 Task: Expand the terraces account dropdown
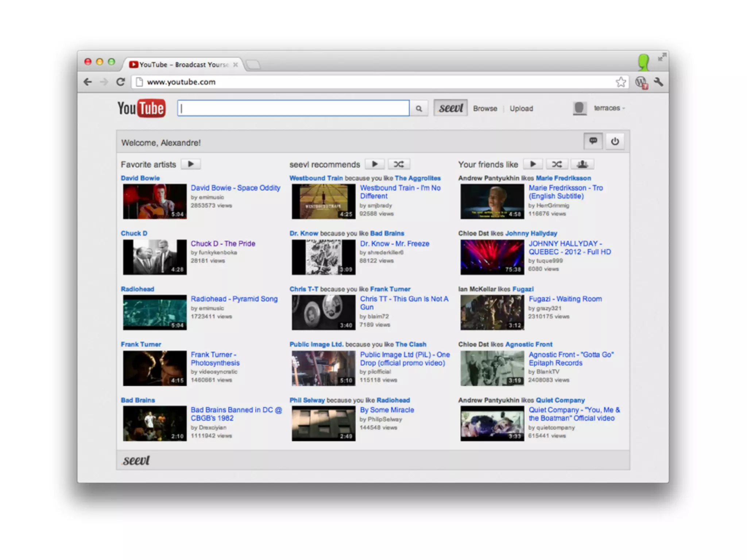coord(608,108)
